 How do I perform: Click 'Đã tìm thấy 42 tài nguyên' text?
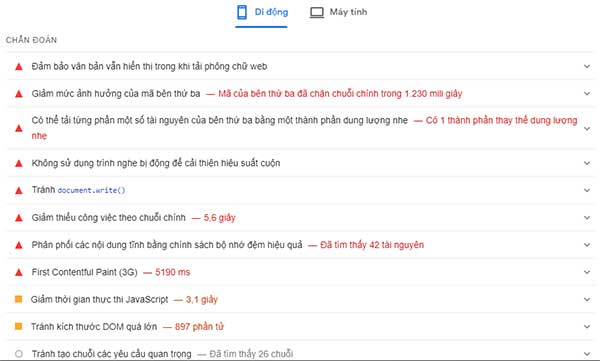tap(372, 245)
